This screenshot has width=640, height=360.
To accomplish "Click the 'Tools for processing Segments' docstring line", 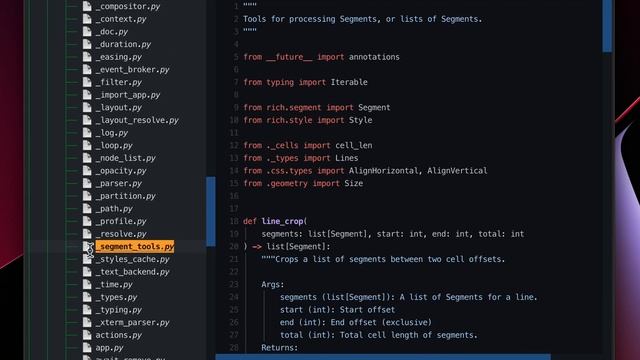I will click(362, 19).
